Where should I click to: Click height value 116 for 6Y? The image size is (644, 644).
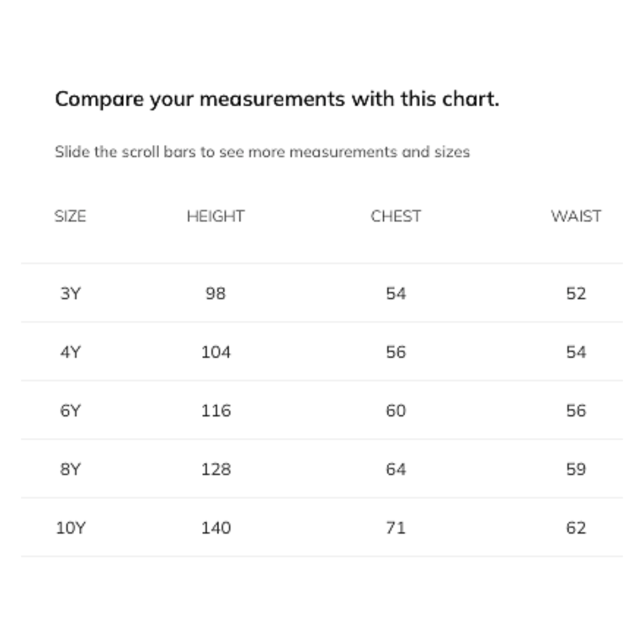tap(216, 411)
